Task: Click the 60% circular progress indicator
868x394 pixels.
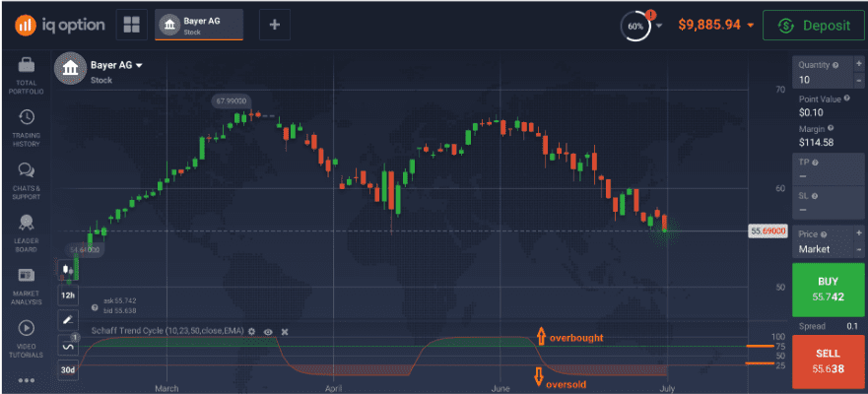Action: [x=634, y=26]
